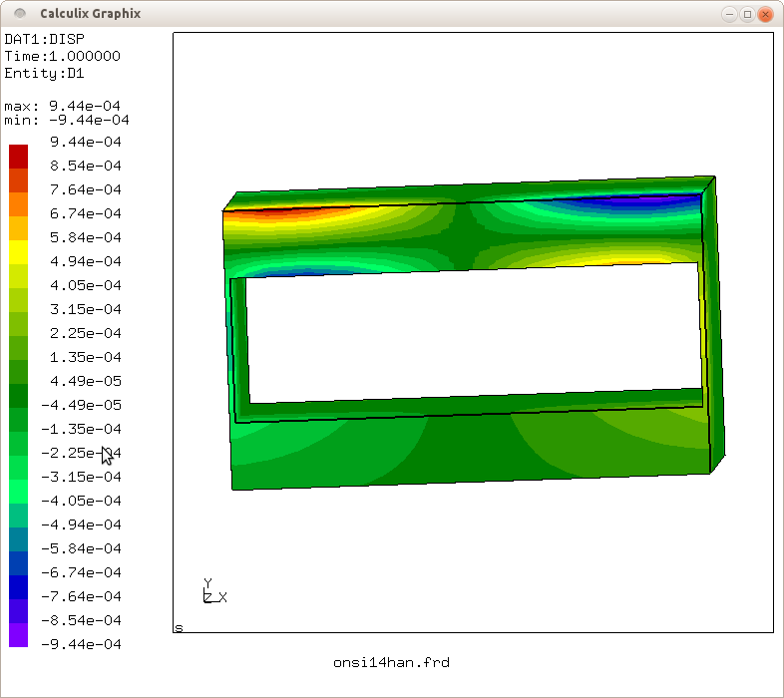The image size is (784, 698).
Task: Click the DAT1:DISP dataset label
Action: [45, 39]
